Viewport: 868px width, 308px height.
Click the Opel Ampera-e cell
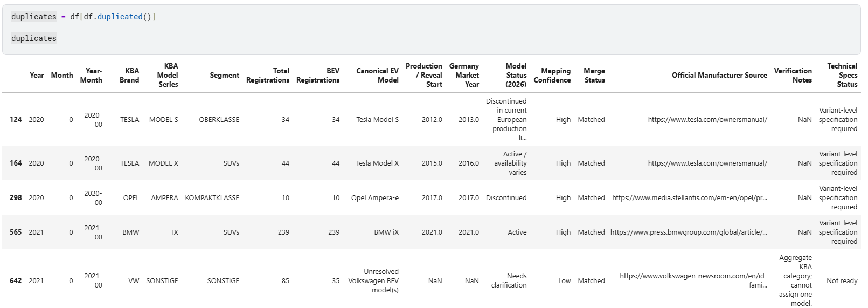click(375, 197)
